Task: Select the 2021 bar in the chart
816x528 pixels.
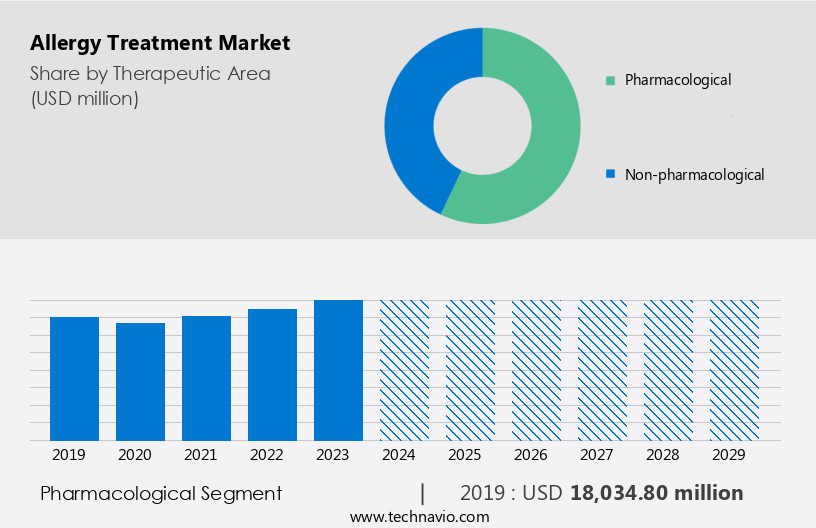Action: click(206, 378)
